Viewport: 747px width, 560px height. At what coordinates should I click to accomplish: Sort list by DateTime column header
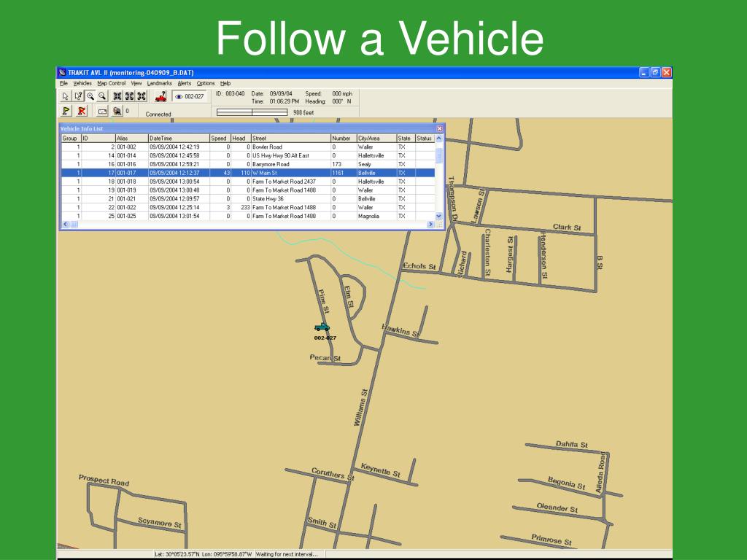179,139
